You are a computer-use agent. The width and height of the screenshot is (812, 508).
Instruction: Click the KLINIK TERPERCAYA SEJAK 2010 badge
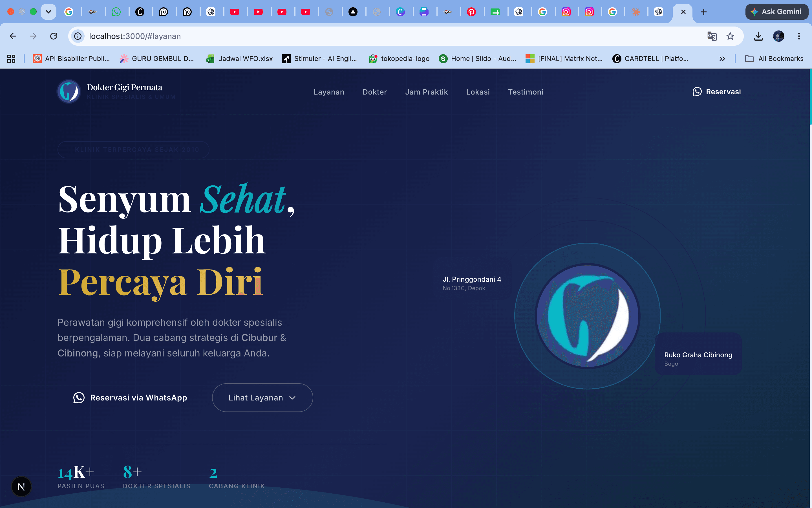tap(134, 150)
